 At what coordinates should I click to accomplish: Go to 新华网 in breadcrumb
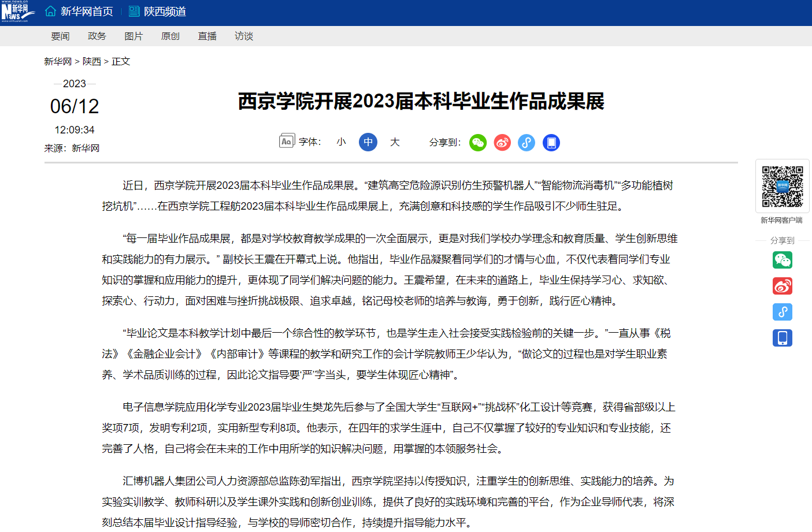58,61
